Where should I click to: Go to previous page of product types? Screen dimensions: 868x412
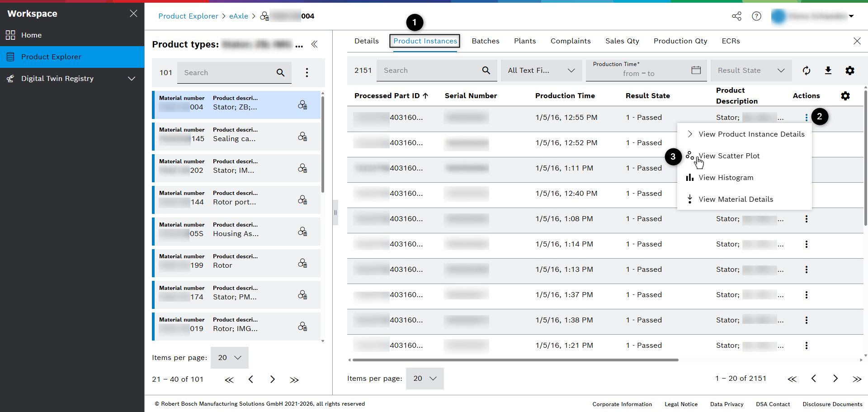pyautogui.click(x=251, y=379)
